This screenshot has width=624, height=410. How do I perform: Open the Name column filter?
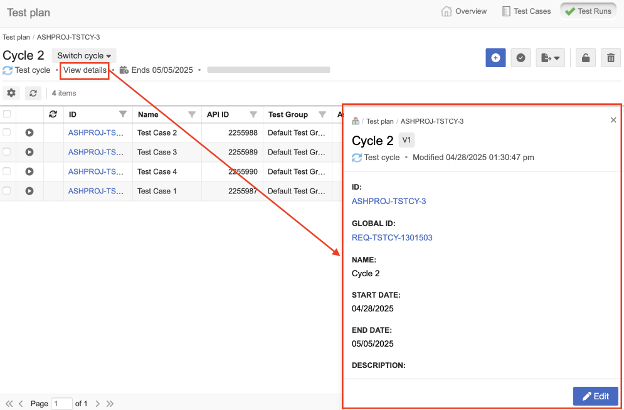click(192, 115)
